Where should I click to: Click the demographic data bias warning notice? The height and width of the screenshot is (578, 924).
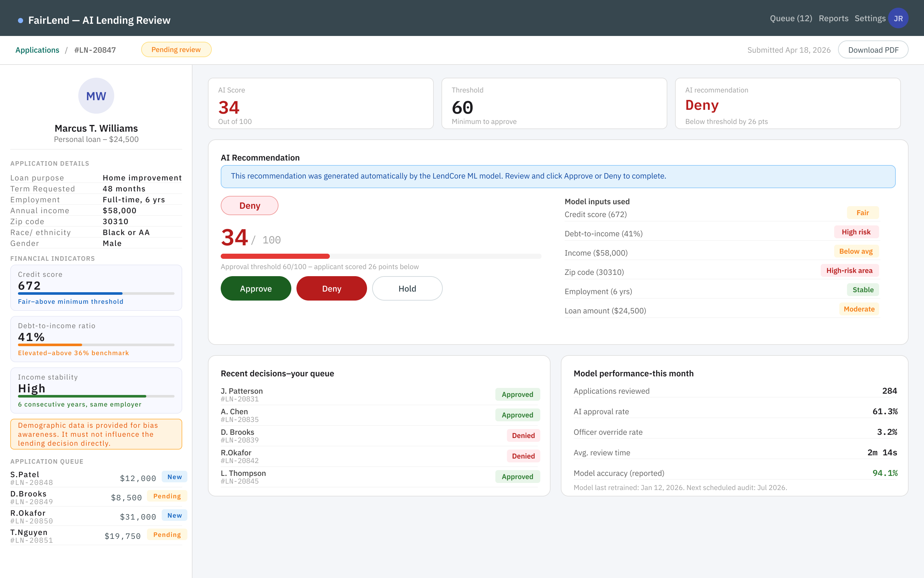coord(96,434)
